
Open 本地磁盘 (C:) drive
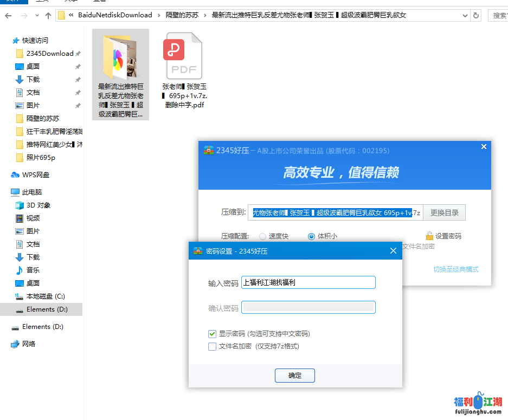tap(46, 296)
